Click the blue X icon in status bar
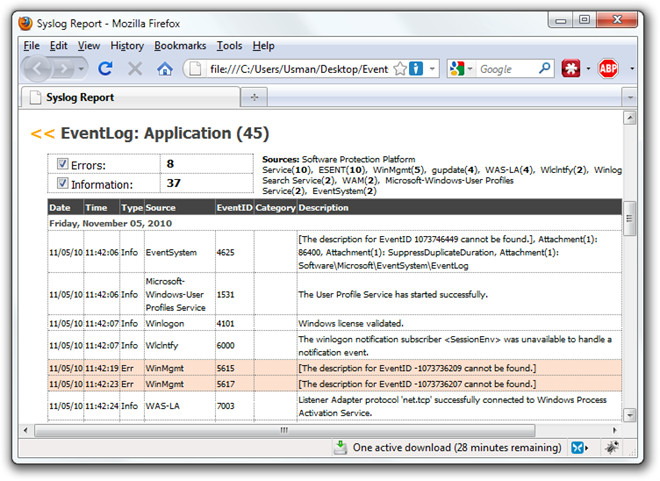The width and height of the screenshot is (660, 481). pyautogui.click(x=578, y=448)
